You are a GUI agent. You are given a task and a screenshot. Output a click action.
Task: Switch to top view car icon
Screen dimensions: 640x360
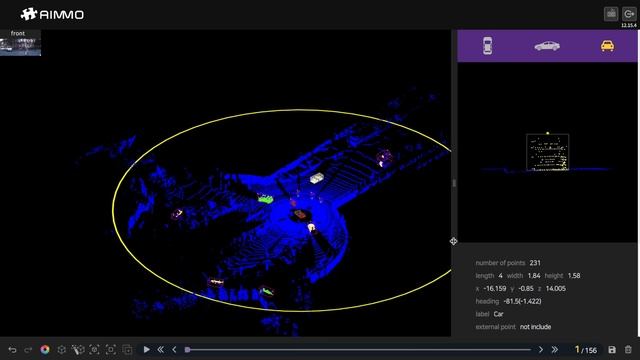tap(487, 46)
